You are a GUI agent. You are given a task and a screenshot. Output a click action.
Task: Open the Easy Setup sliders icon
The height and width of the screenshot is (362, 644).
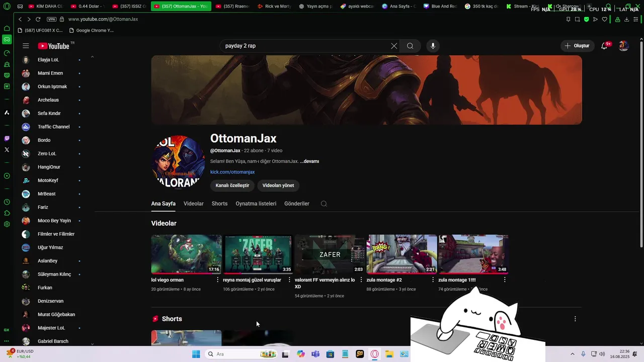(636, 19)
